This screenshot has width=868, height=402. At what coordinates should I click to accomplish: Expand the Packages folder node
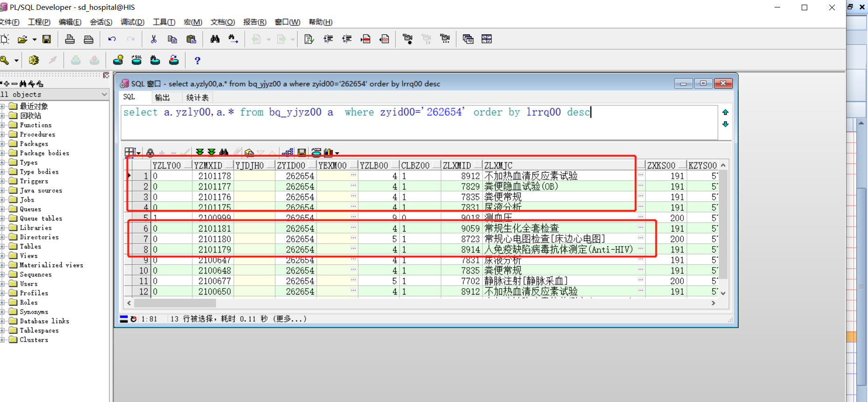2,144
